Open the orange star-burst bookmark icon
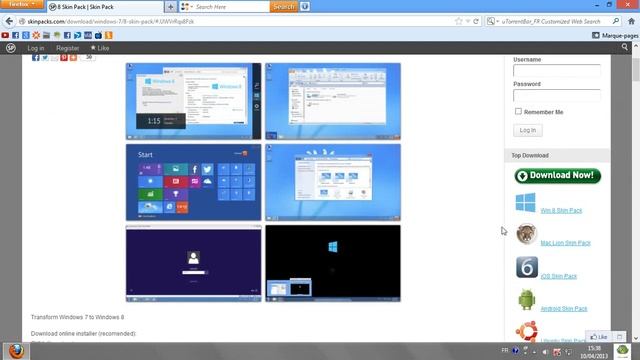 click(36, 36)
